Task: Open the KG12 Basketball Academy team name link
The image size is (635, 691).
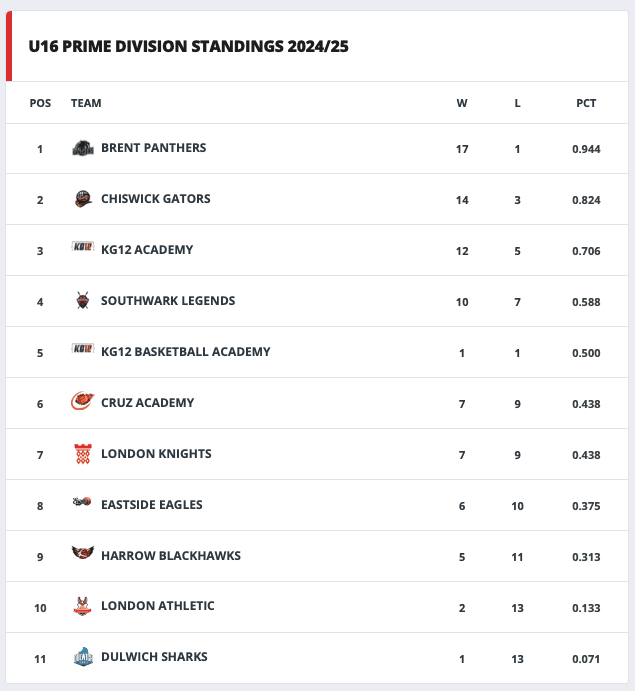Action: (186, 352)
